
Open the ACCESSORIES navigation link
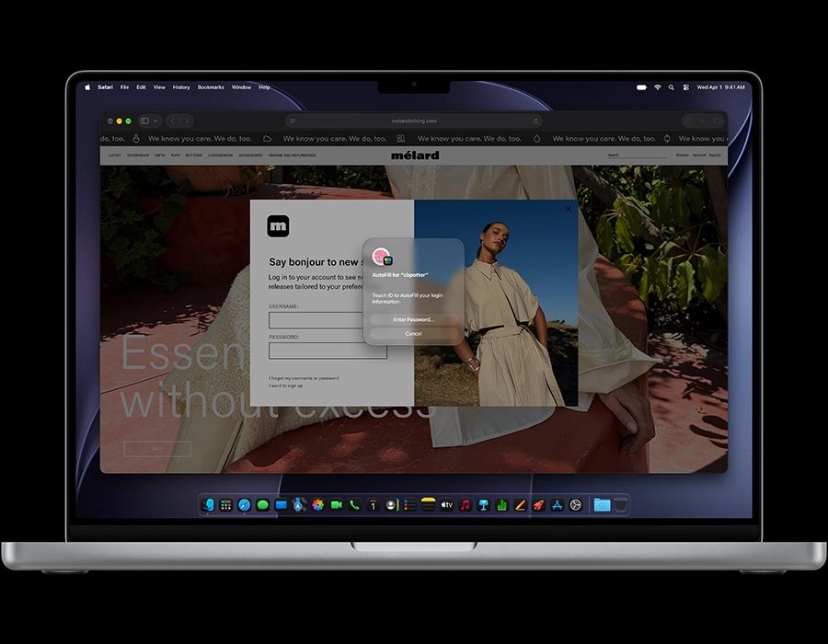pyautogui.click(x=250, y=155)
